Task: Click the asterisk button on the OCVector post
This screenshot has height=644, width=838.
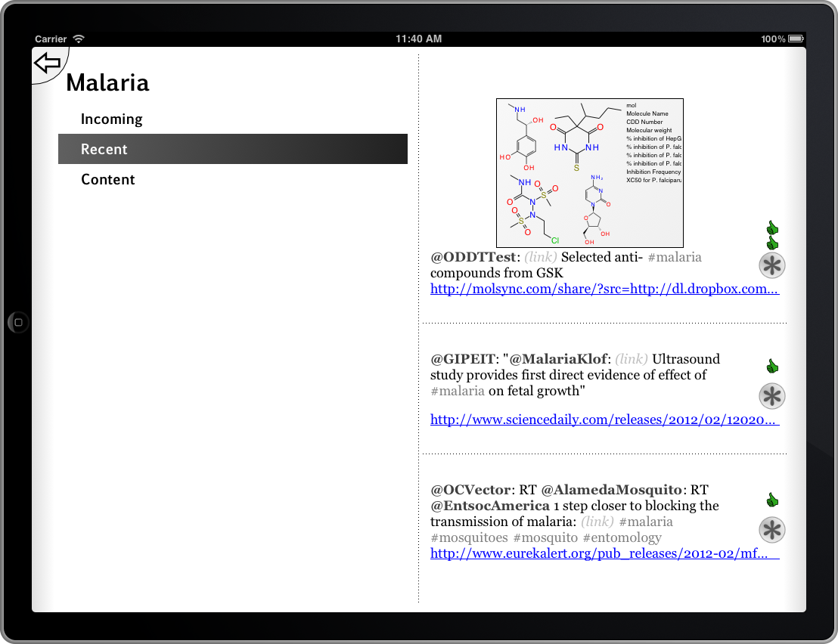Action: (771, 530)
